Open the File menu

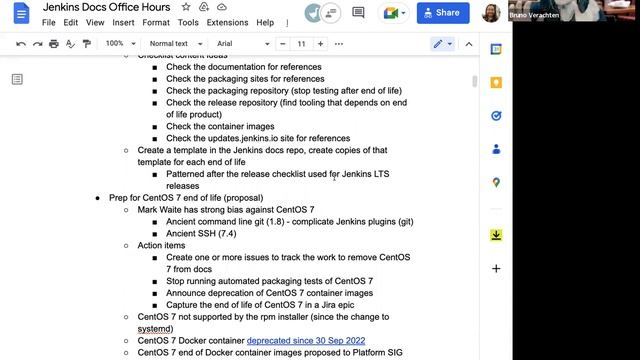click(49, 22)
